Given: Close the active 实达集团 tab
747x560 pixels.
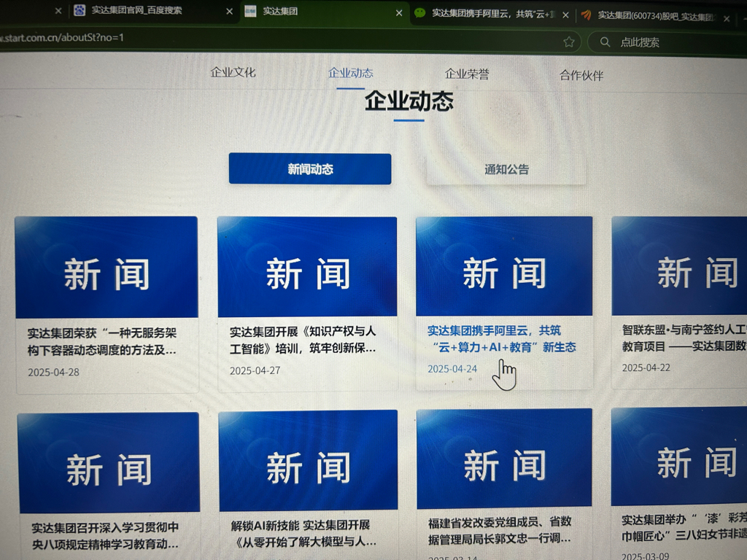Looking at the screenshot, I should tap(399, 13).
